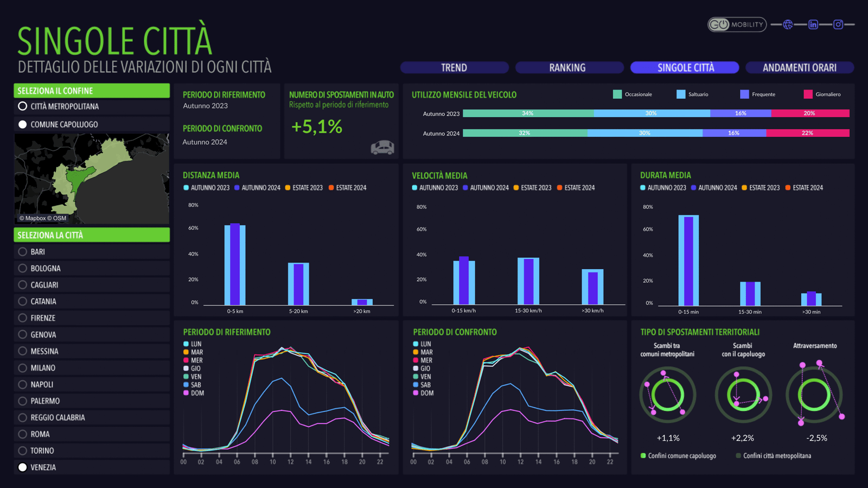Click the Singole Città tab button
This screenshot has height=488, width=868.
click(x=685, y=67)
